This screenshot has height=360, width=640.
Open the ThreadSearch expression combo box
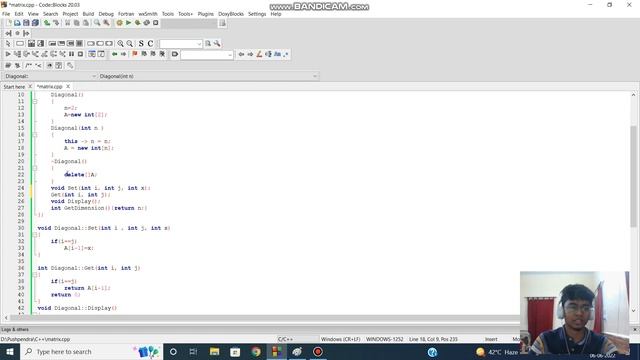181,43
